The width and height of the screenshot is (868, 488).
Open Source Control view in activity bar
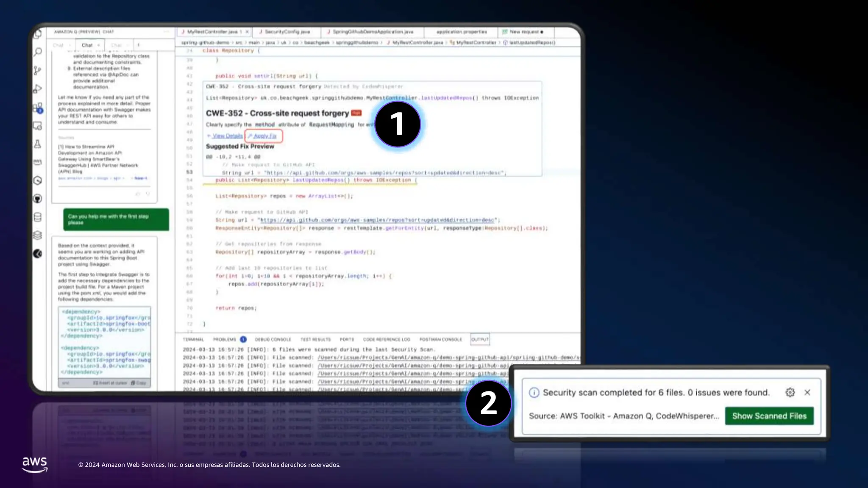(x=38, y=70)
